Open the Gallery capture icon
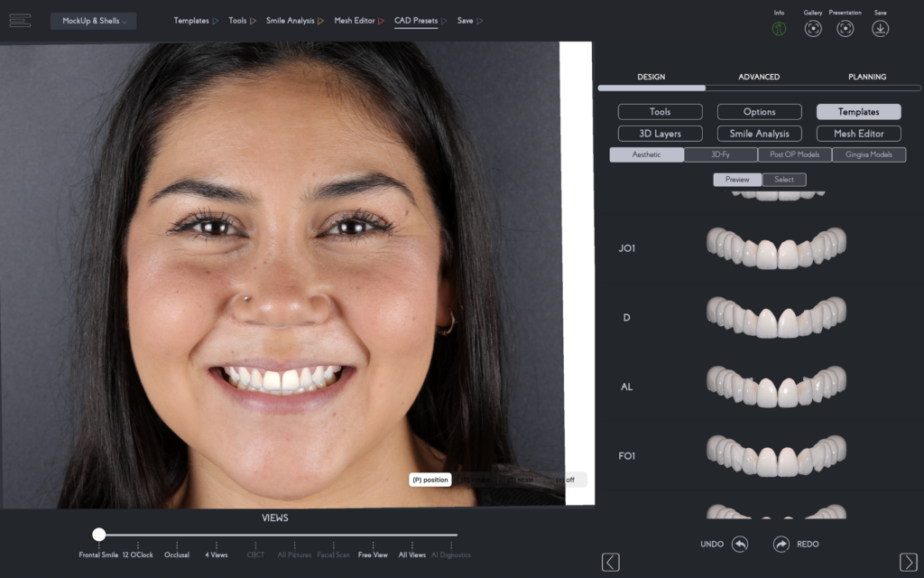This screenshot has height=578, width=924. tap(813, 28)
